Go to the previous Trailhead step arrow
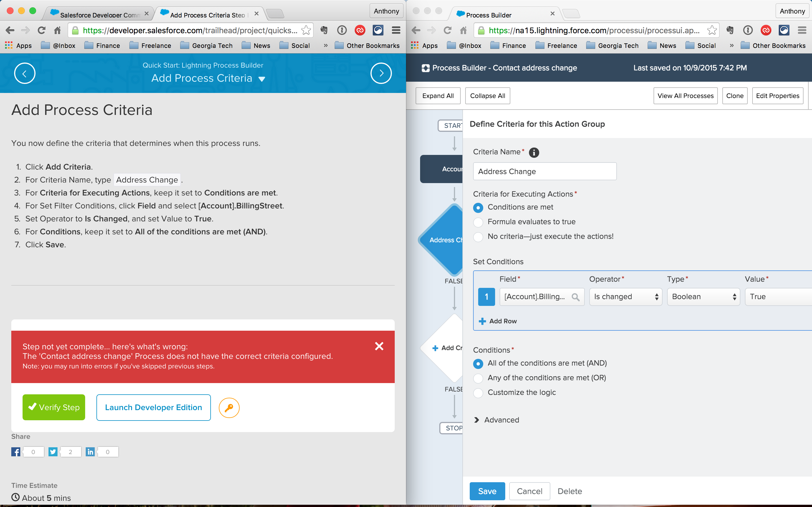The image size is (812, 507). [x=25, y=73]
